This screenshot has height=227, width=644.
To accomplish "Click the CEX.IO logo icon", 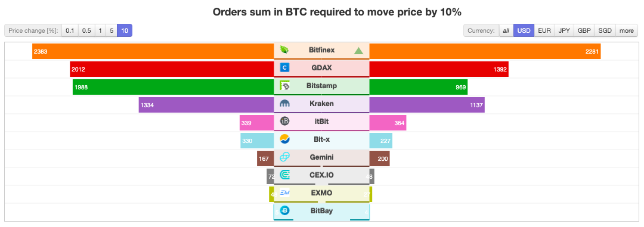I will click(x=284, y=175).
